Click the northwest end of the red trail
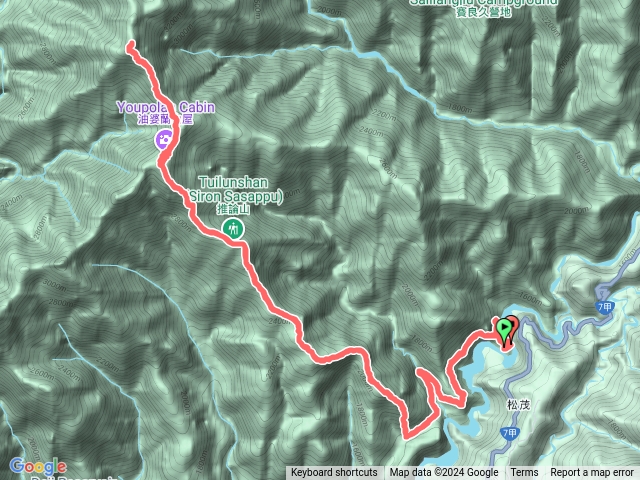Viewport: 640px width, 480px height. [x=131, y=46]
